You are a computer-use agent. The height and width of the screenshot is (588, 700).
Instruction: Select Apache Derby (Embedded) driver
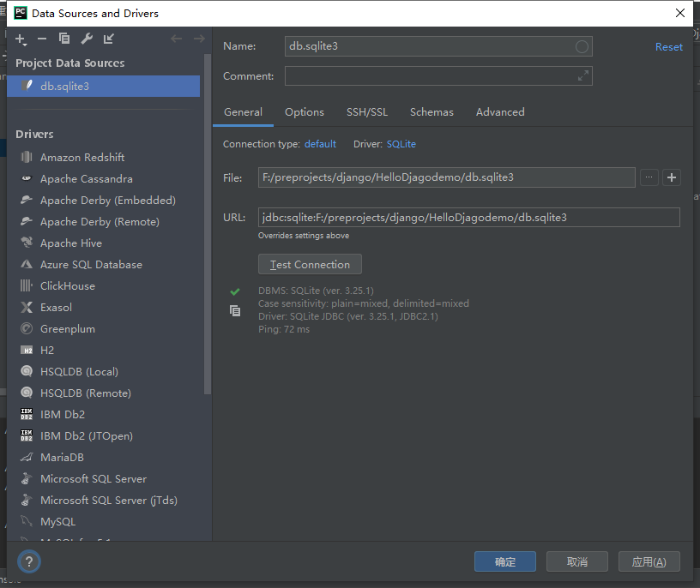(103, 201)
